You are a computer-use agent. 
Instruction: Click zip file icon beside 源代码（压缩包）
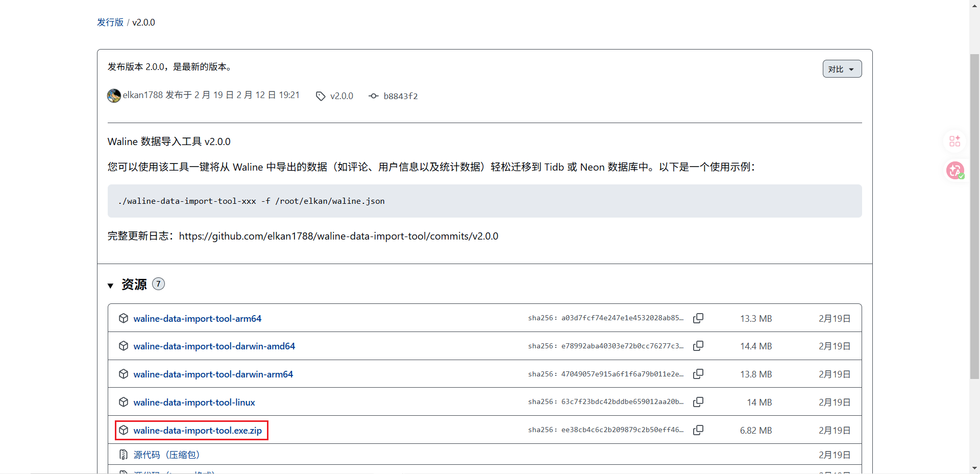tap(124, 455)
